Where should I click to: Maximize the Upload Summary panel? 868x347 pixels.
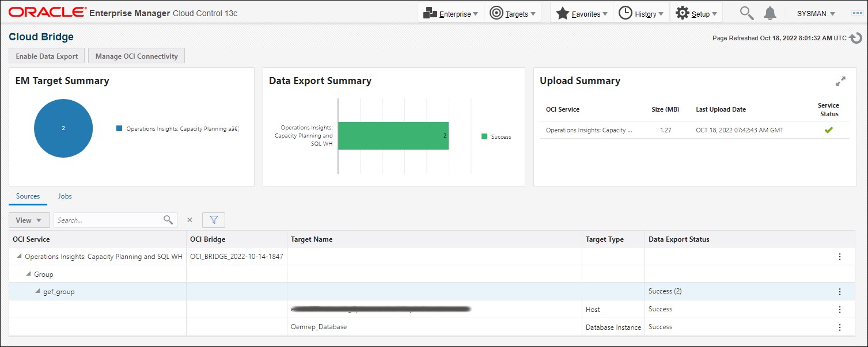[840, 81]
